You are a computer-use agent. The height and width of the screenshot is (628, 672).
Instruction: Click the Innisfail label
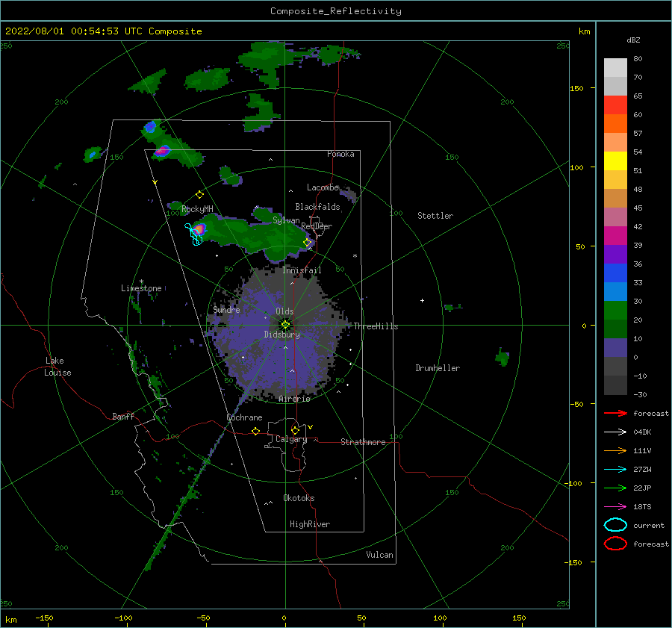302,270
